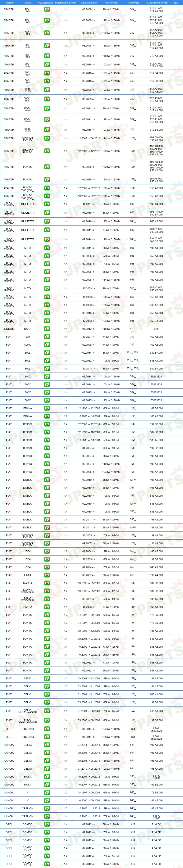
Task: Select engine code 940 B1.000, 940 B8.000
Action: [156, 230]
